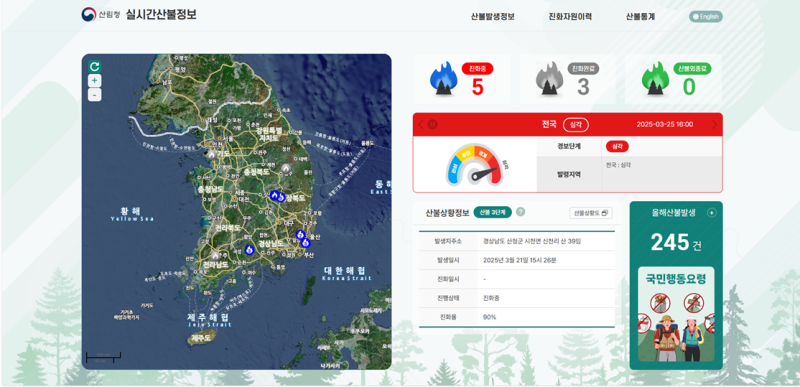The width and height of the screenshot is (800, 387).
Task: Open the 국민행동요령 banner image
Action: 676,315
